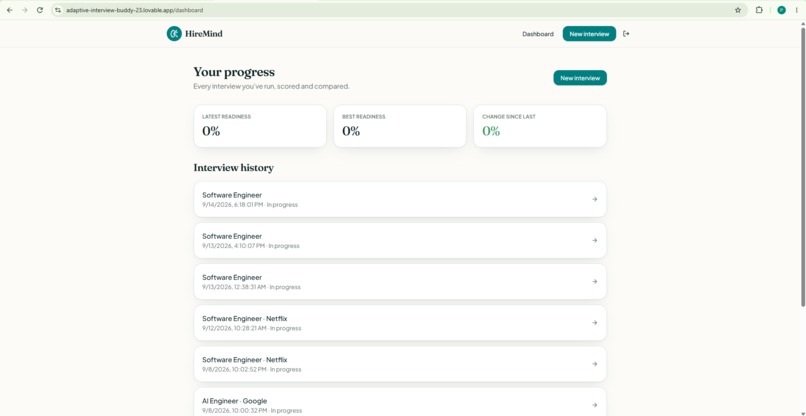Click the Latest Readiness card
The width and height of the screenshot is (806, 416).
click(x=260, y=126)
